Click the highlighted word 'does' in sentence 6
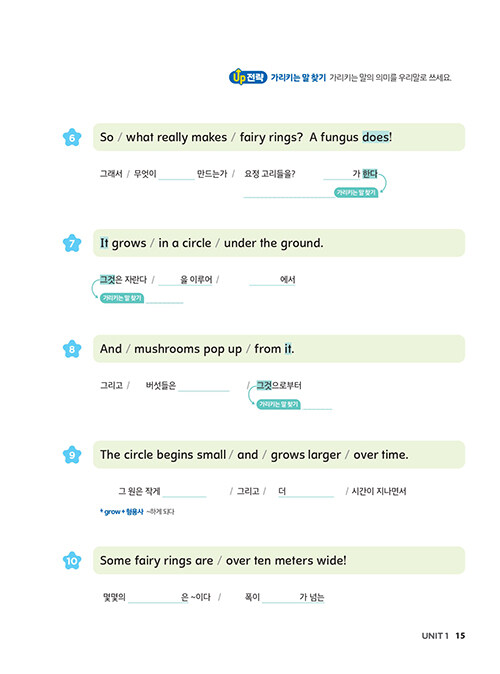Image resolution: width=500 pixels, height=674 pixels. [376, 137]
